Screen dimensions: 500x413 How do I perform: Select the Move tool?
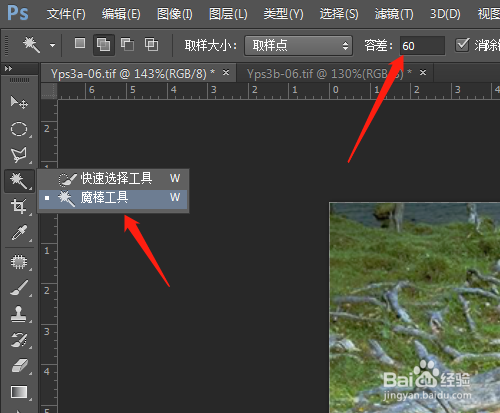[x=19, y=102]
